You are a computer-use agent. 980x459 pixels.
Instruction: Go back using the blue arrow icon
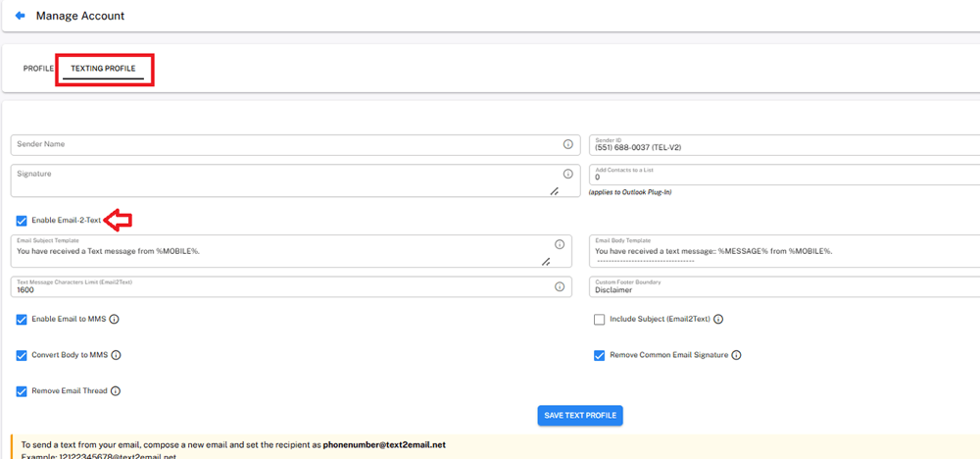pyautogui.click(x=20, y=16)
